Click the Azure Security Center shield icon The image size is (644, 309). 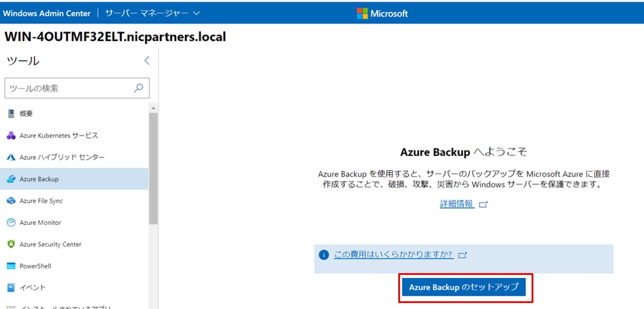(11, 244)
